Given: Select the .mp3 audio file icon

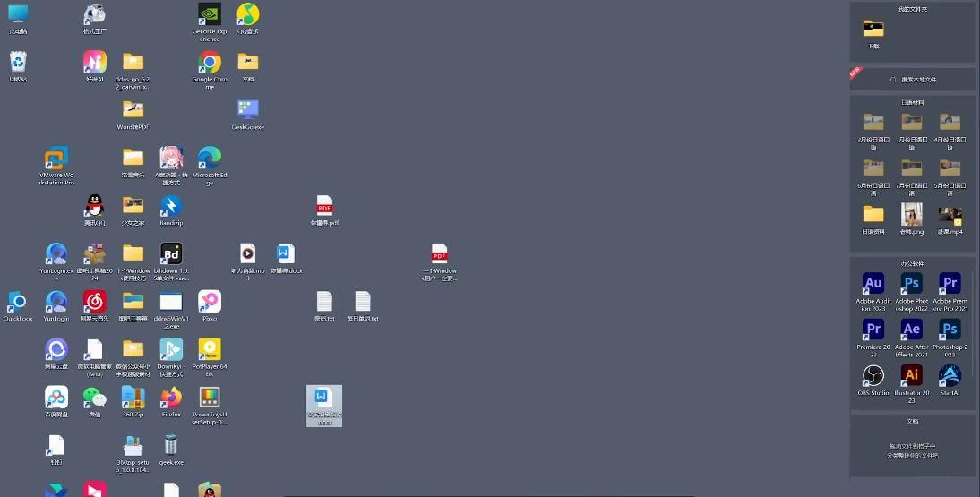Looking at the screenshot, I should tap(247, 253).
